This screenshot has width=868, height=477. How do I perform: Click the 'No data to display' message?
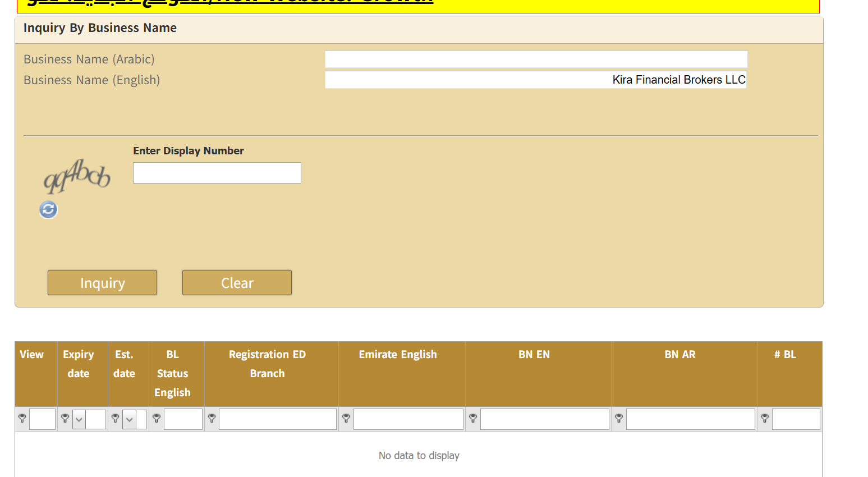419,456
